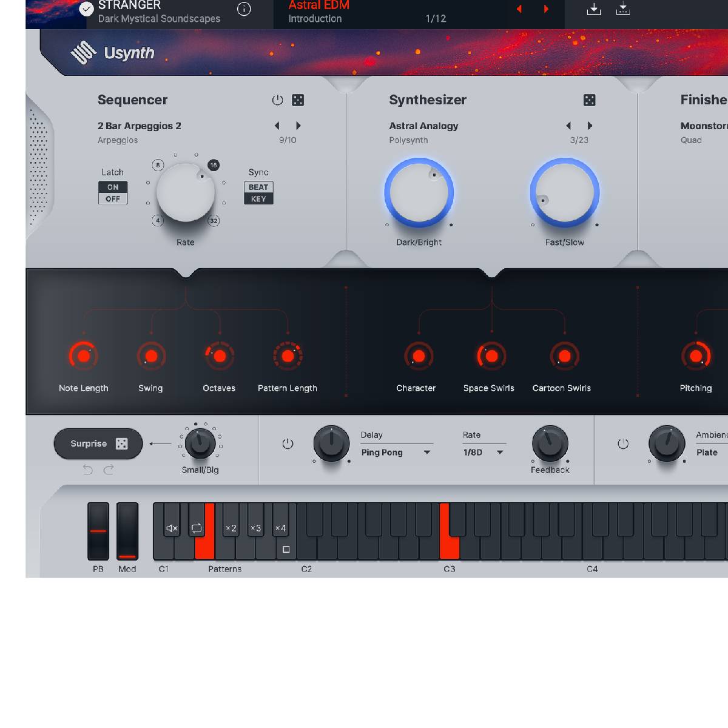The width and height of the screenshot is (728, 728).
Task: Click the Astral Analogy preset name
Action: [423, 126]
